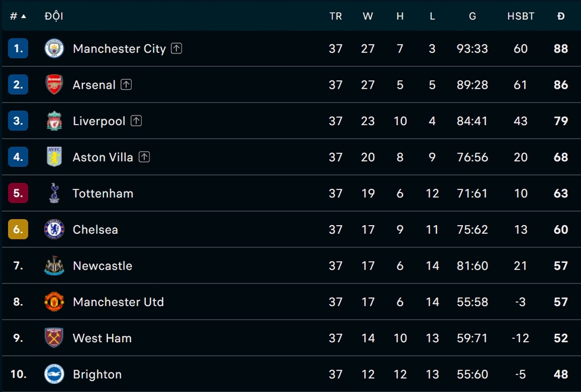Screen dimensions: 581x392
Task: Click the Brighton club crest
Action: (x=54, y=374)
